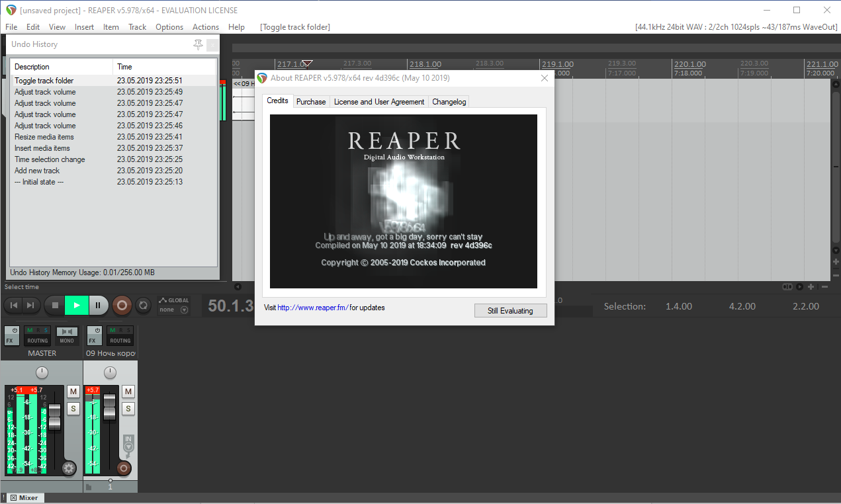The image size is (841, 504).
Task: Select '--- Initial state ---' undo entry
Action: point(113,182)
